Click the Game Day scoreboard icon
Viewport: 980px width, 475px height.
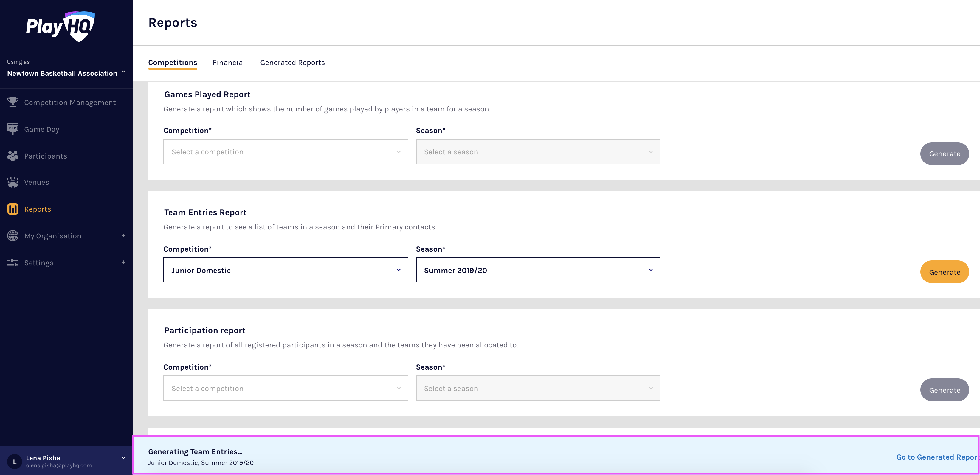point(13,129)
